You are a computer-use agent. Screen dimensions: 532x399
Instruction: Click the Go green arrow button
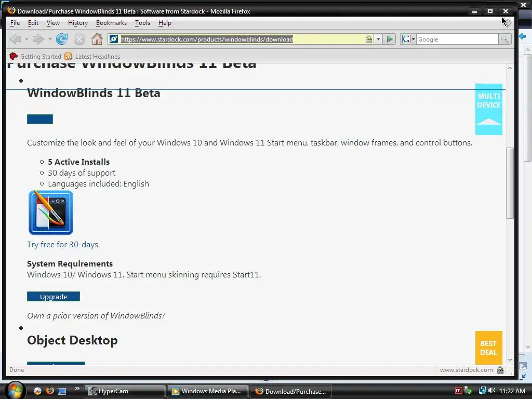pos(390,39)
